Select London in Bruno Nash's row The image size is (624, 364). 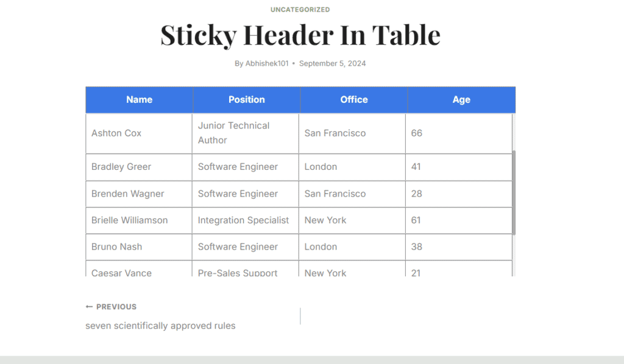[x=352, y=247]
